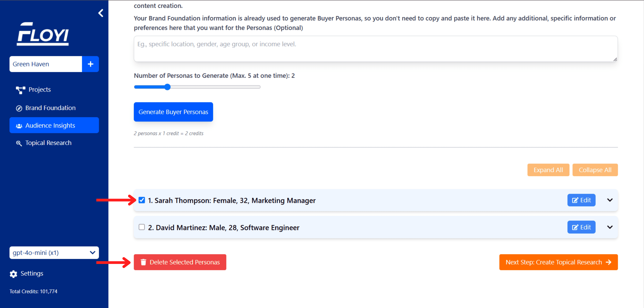The height and width of the screenshot is (308, 644).
Task: Click the Floyi logo
Action: tap(43, 34)
